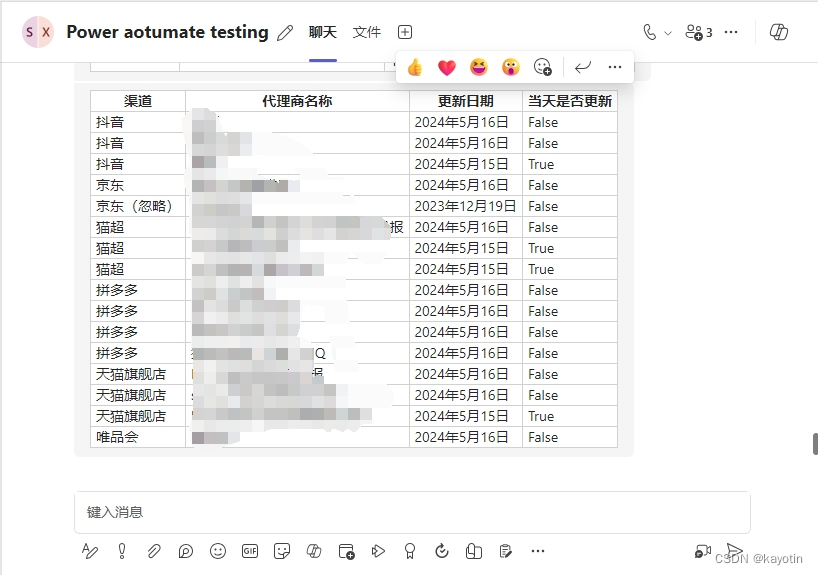
Task: Show more compose toolbar apps via ellipsis
Action: click(x=538, y=551)
